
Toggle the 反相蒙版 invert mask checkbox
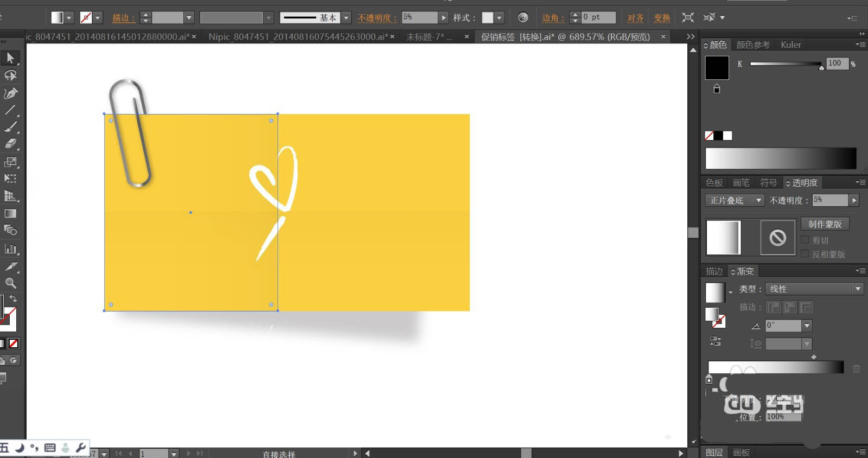click(805, 254)
